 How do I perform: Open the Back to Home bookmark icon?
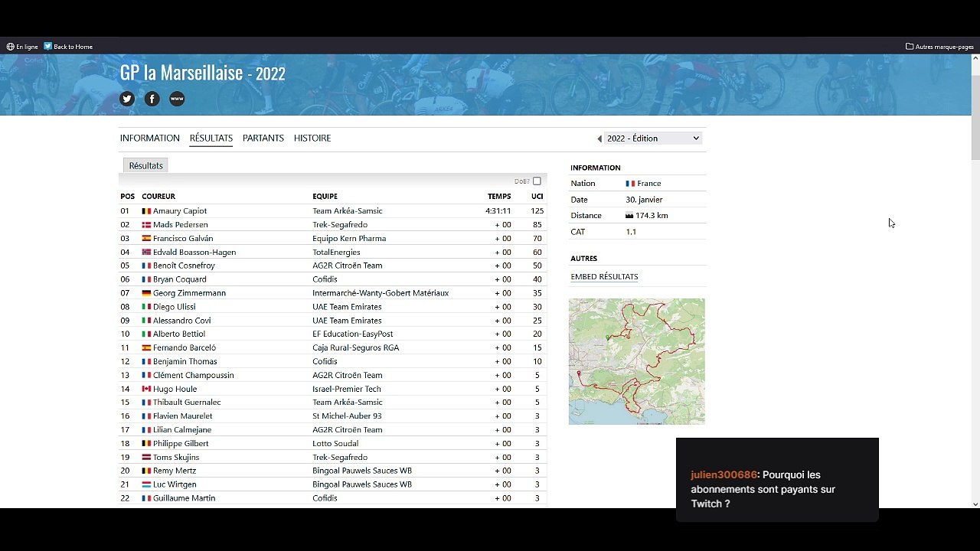click(x=47, y=47)
